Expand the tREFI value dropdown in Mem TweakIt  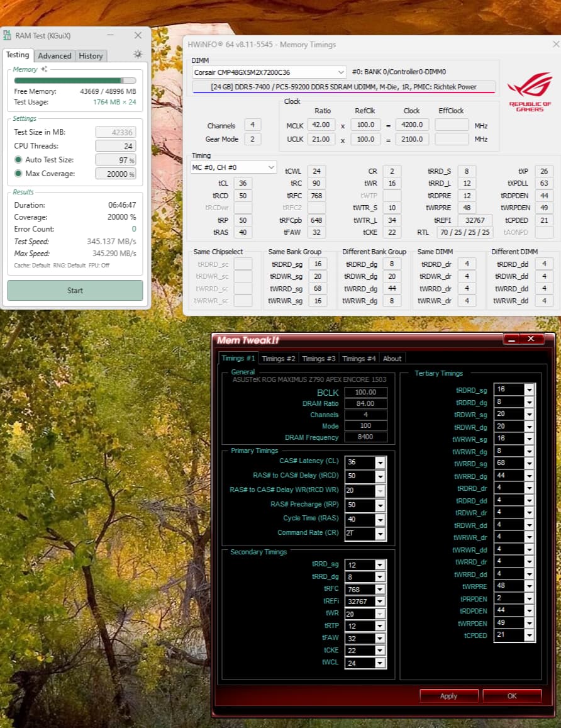(x=380, y=601)
